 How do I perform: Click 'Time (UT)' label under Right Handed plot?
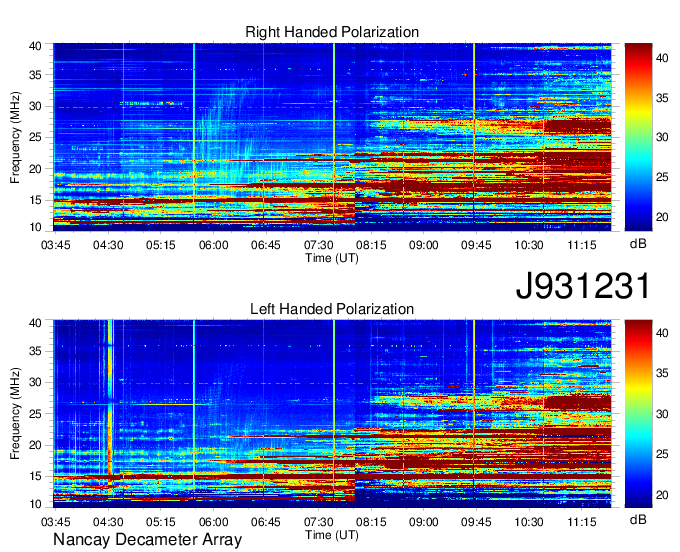[x=332, y=258]
